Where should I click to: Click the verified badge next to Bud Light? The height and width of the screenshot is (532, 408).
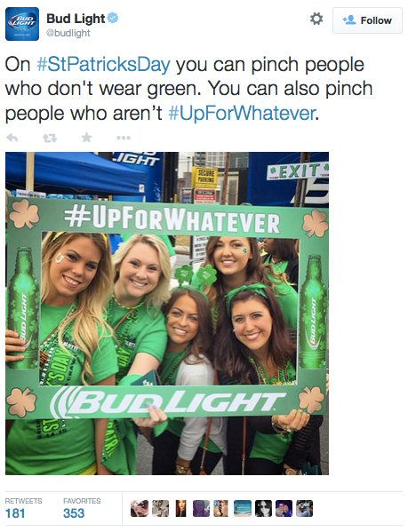[113, 18]
